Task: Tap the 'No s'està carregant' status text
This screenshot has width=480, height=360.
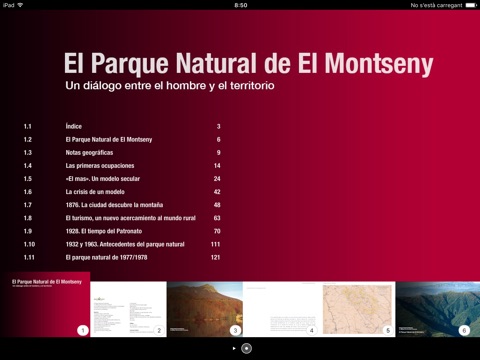Action: (436, 5)
